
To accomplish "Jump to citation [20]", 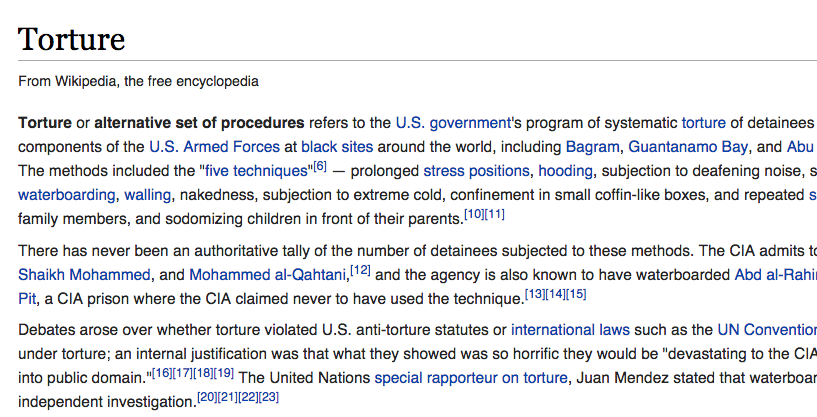I will coord(207,397).
